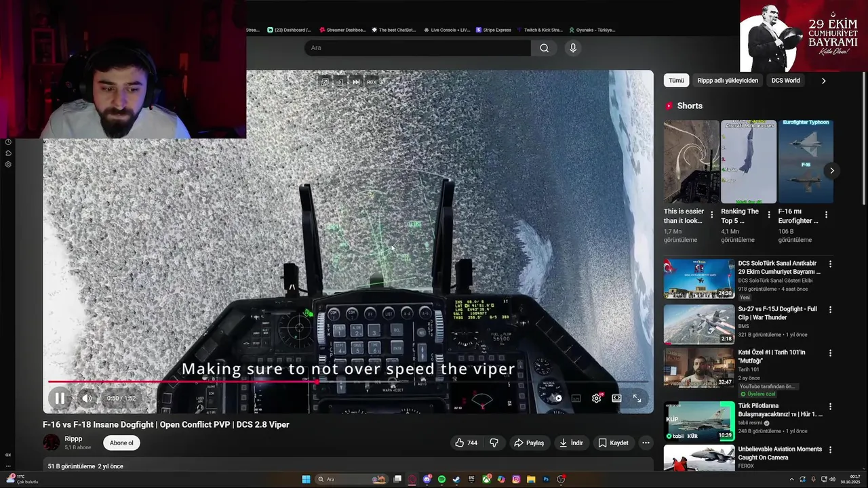Click the sidebar-panel overlay icon on video
The image size is (868, 488).
pyautogui.click(x=340, y=82)
